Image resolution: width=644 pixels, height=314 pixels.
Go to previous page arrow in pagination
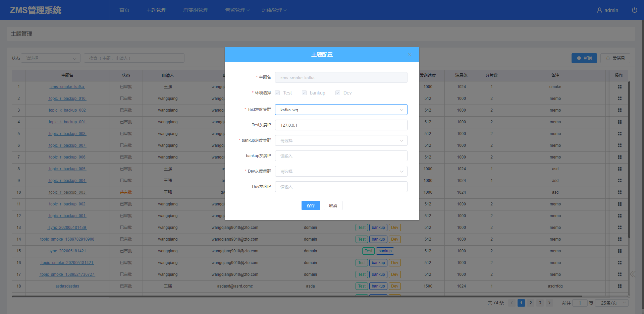click(x=512, y=303)
